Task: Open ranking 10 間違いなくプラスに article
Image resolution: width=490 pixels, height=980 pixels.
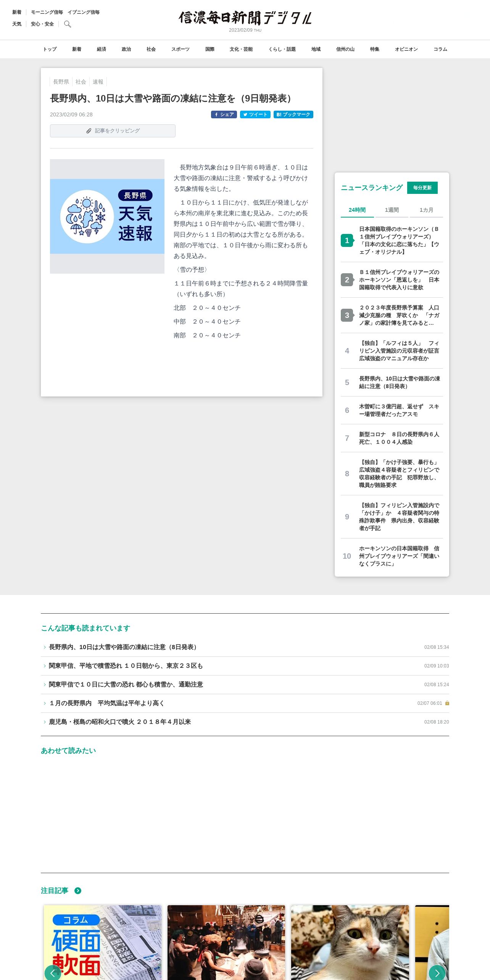Action: [392, 556]
